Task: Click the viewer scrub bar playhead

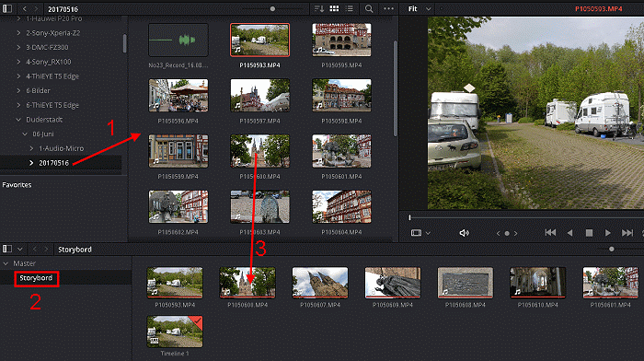Action: point(409,217)
